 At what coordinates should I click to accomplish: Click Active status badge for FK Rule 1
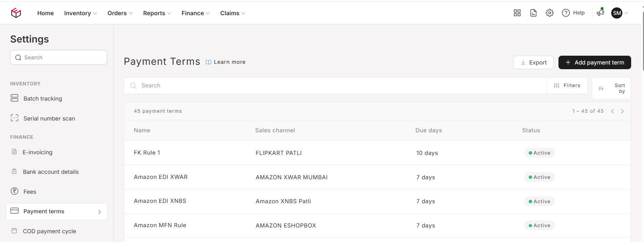[x=540, y=153]
